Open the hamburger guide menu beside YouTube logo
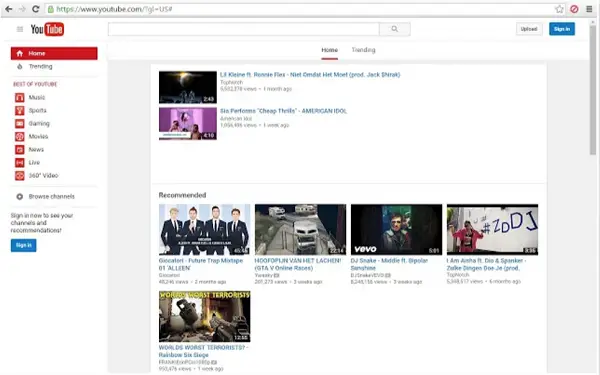 coord(20,29)
